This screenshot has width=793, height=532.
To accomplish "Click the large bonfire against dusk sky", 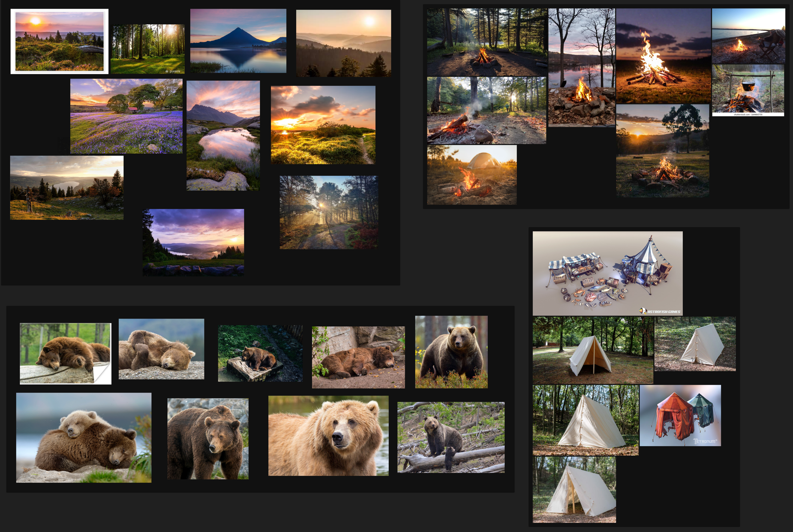I will [663, 56].
